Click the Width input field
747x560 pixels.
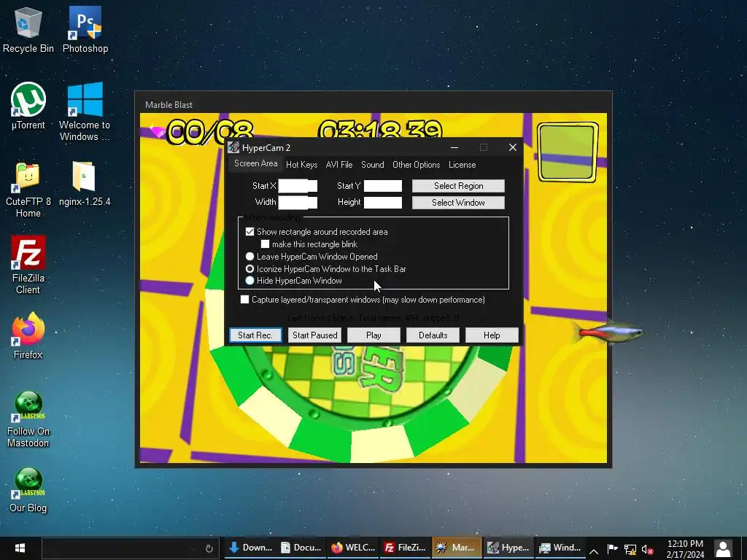click(298, 203)
